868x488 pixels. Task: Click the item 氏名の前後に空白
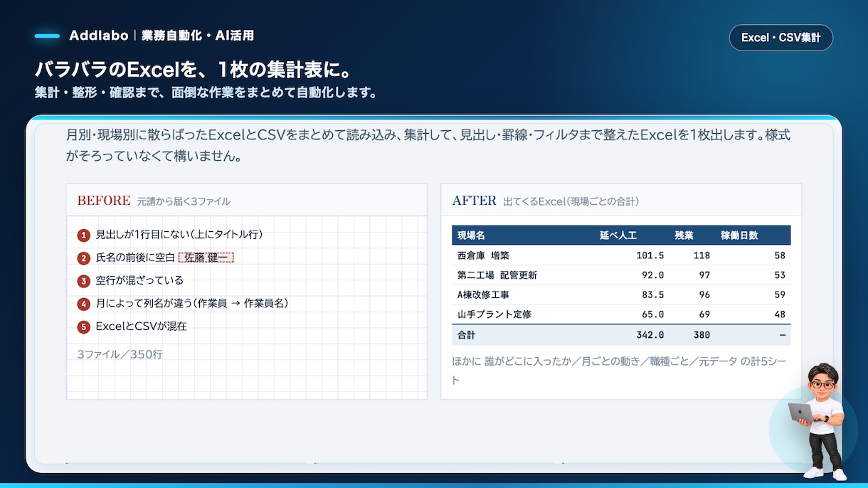pyautogui.click(x=135, y=258)
